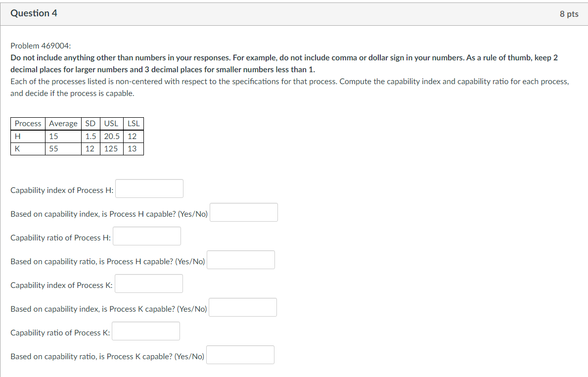
Task: Click the bold instructions paragraph text
Action: point(284,63)
